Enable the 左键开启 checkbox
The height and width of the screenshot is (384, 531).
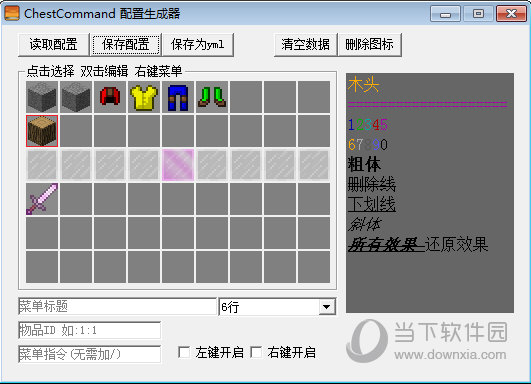point(184,352)
